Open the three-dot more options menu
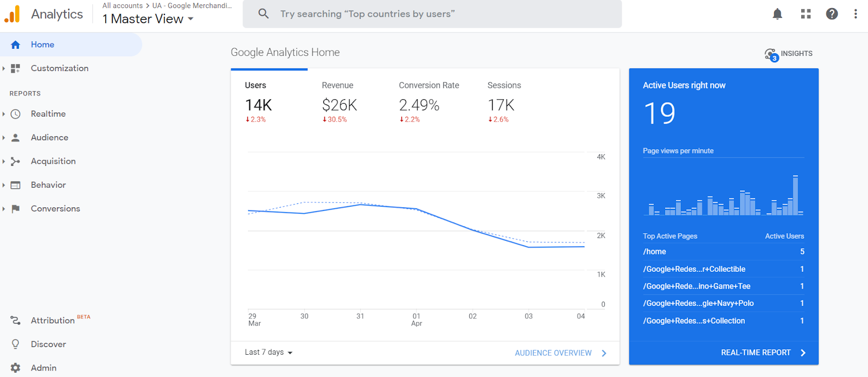Image resolution: width=868 pixels, height=377 pixels. point(856,14)
